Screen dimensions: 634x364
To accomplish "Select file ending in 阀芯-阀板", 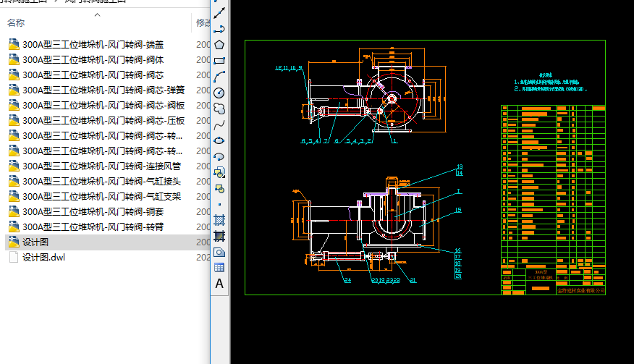I will [103, 105].
